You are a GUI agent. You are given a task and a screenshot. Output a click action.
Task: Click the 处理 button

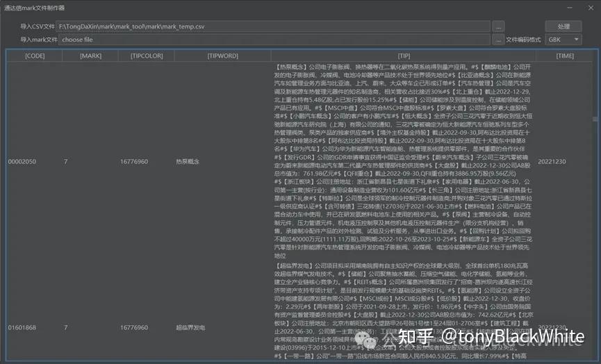click(x=563, y=26)
